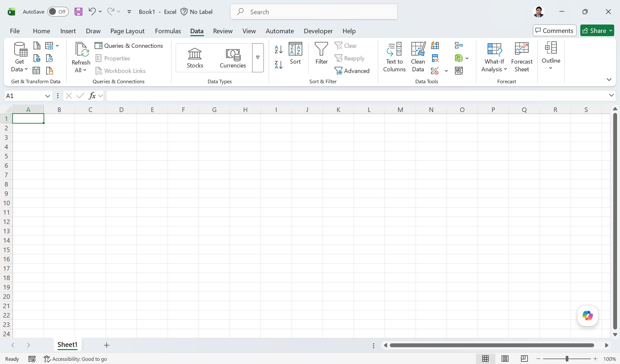The image size is (620, 364).
Task: Expand From Picture dropdown arrow
Action: (x=57, y=46)
